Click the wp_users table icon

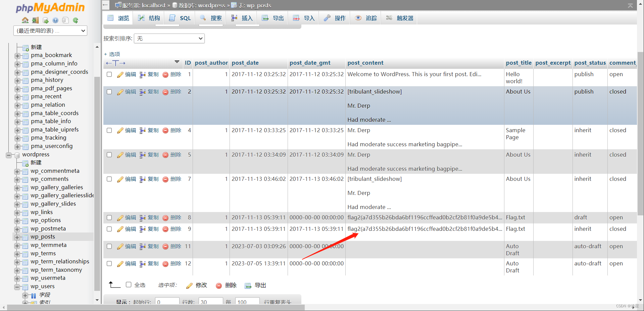pyautogui.click(x=25, y=287)
